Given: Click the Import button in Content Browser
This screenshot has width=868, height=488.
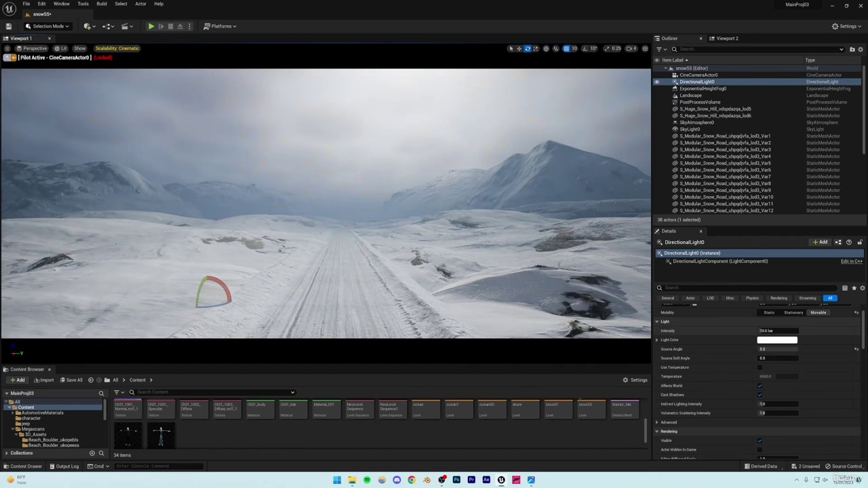Looking at the screenshot, I should [x=43, y=380].
